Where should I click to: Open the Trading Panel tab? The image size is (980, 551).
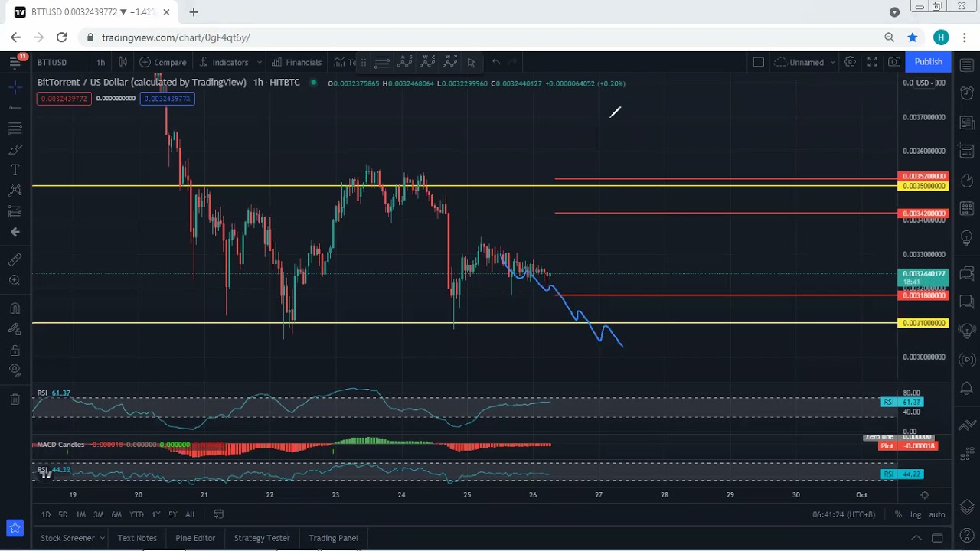333,538
